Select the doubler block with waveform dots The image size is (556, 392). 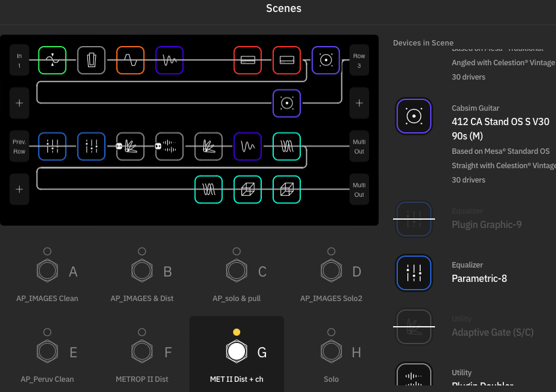click(170, 146)
